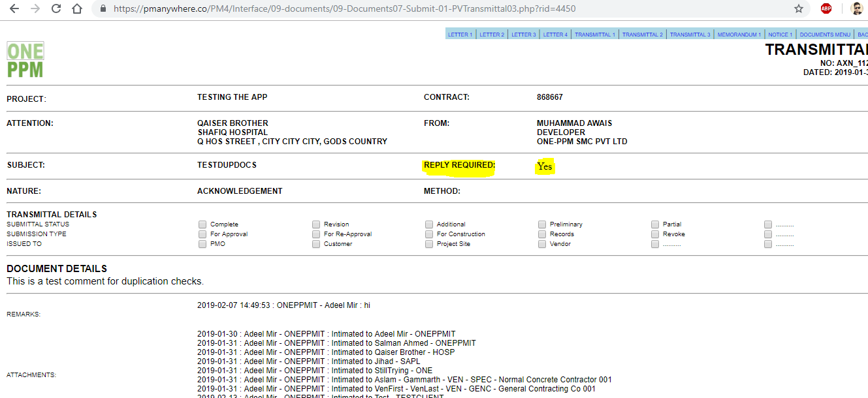The width and height of the screenshot is (868, 398).
Task: Go to Documents Menu link
Action: (825, 35)
